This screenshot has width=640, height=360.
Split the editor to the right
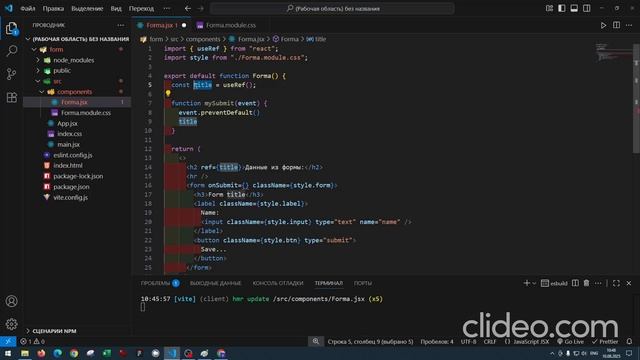[616, 25]
